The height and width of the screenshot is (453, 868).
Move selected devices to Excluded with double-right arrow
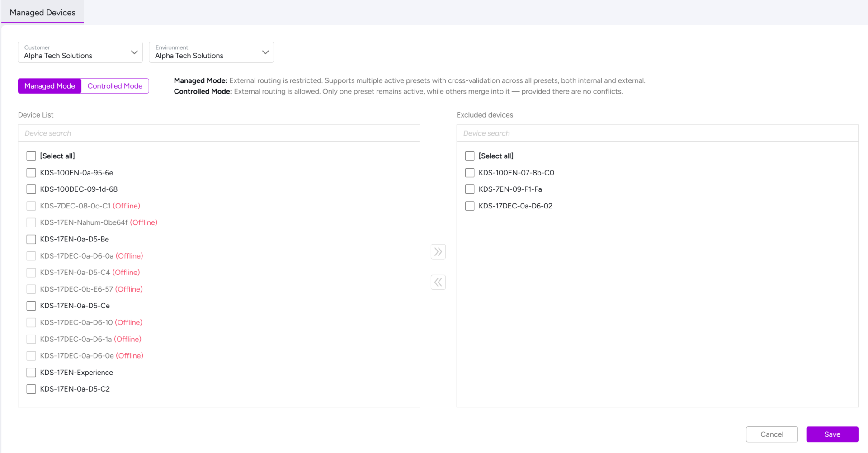tap(438, 252)
